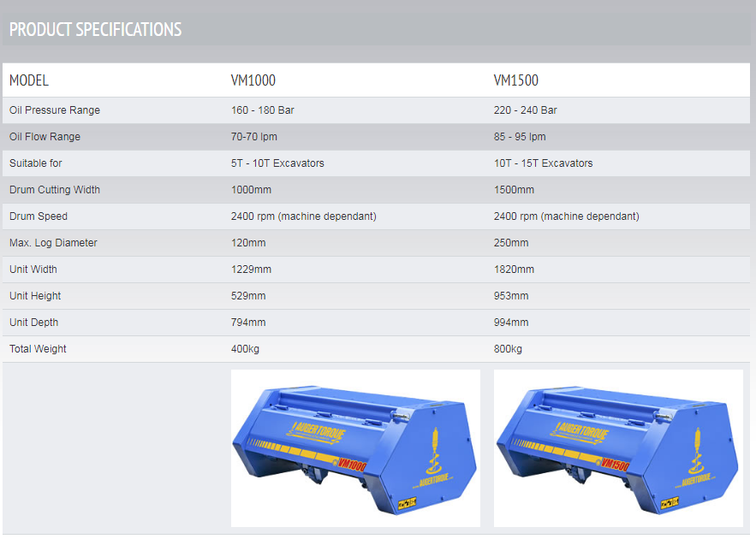Click the 1500mm cutting width value
The width and height of the screenshot is (756, 539).
pyautogui.click(x=514, y=190)
